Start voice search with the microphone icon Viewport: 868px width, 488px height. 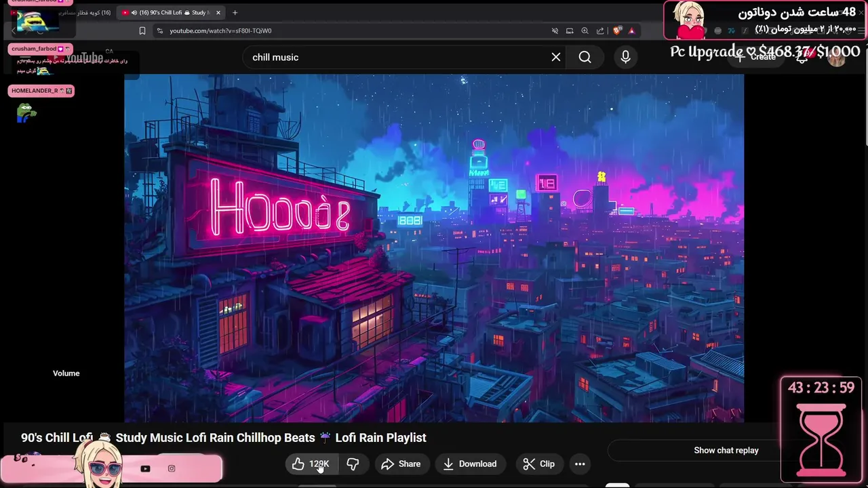coord(625,57)
